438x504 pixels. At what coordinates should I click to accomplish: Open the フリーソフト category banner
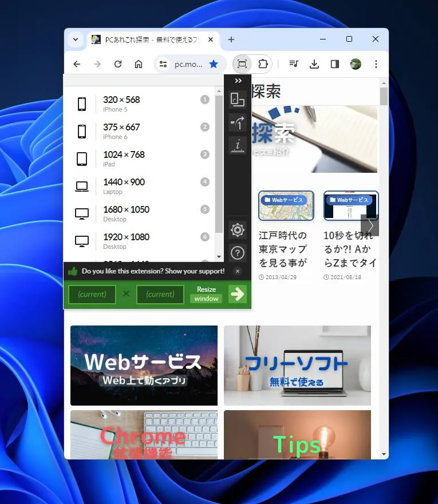297,366
